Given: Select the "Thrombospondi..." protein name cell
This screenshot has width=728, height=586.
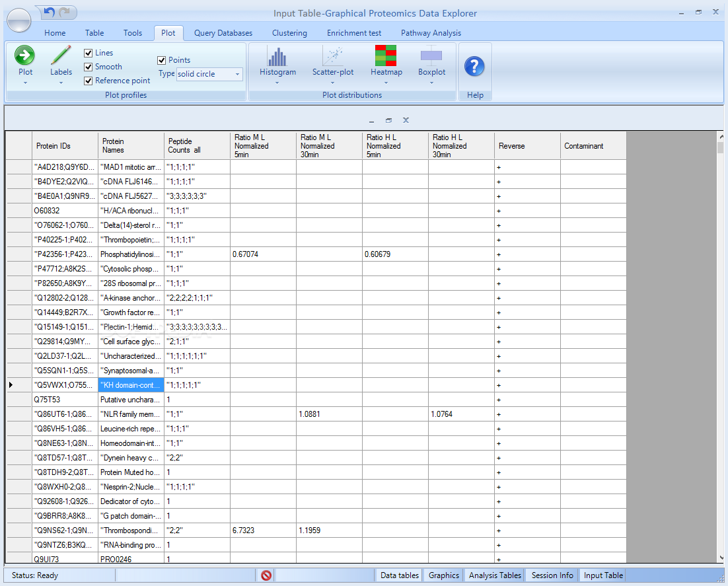Looking at the screenshot, I should click(x=131, y=531).
